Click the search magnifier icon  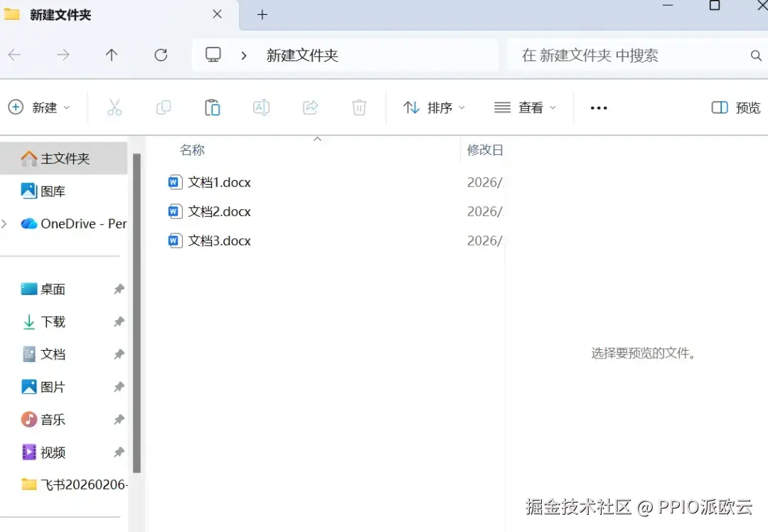[x=756, y=55]
